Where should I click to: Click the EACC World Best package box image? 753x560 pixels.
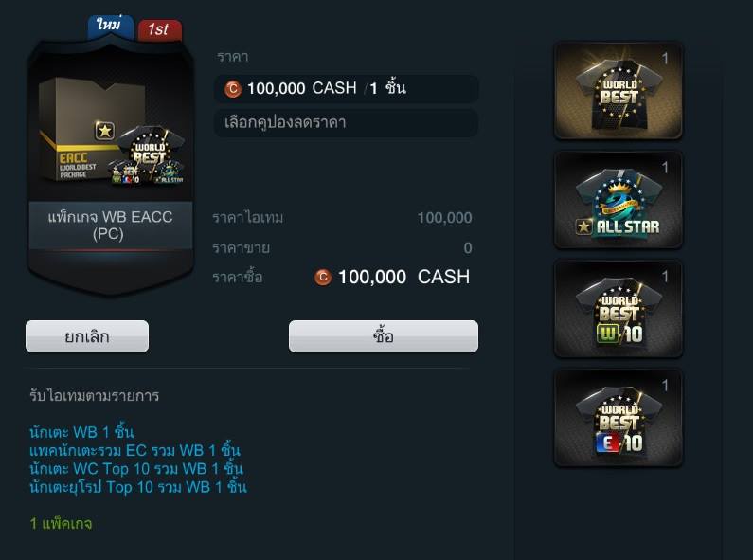coord(111,132)
